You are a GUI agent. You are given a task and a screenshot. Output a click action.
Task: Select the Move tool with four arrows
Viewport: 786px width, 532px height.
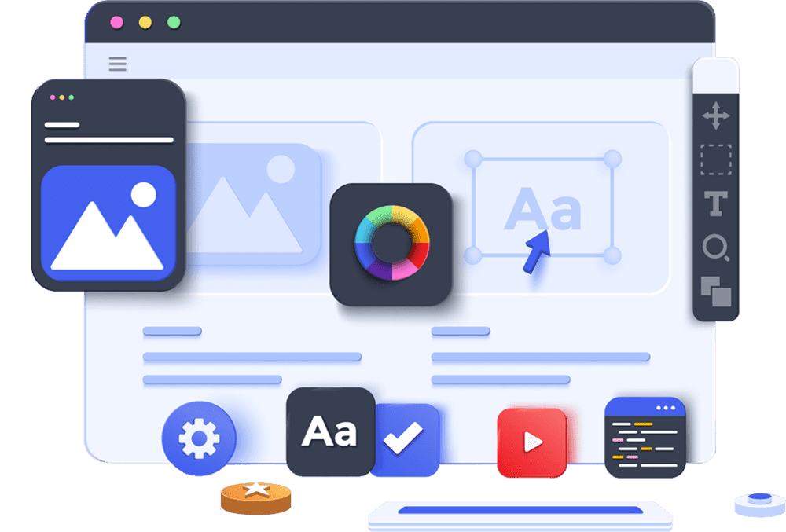715,118
